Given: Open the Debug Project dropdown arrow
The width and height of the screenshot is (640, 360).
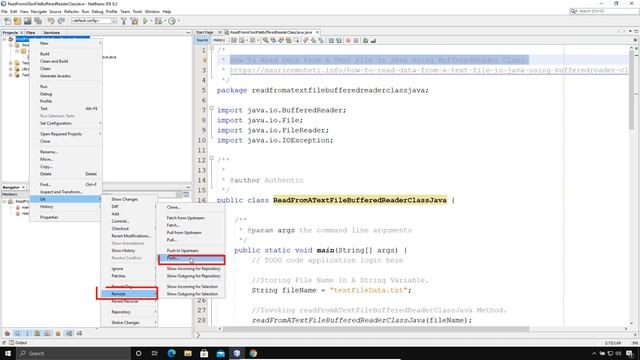Looking at the screenshot, I should pyautogui.click(x=164, y=21).
